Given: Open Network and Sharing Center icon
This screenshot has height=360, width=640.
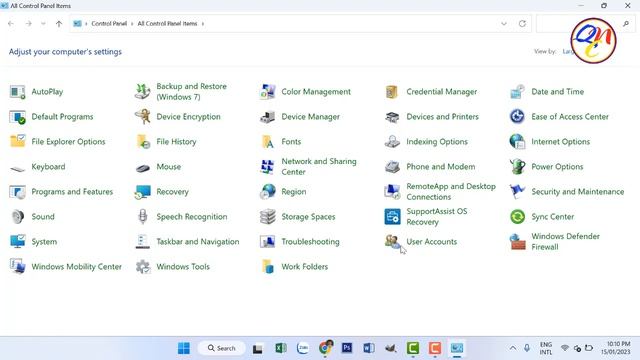Looking at the screenshot, I should pyautogui.click(x=267, y=167).
